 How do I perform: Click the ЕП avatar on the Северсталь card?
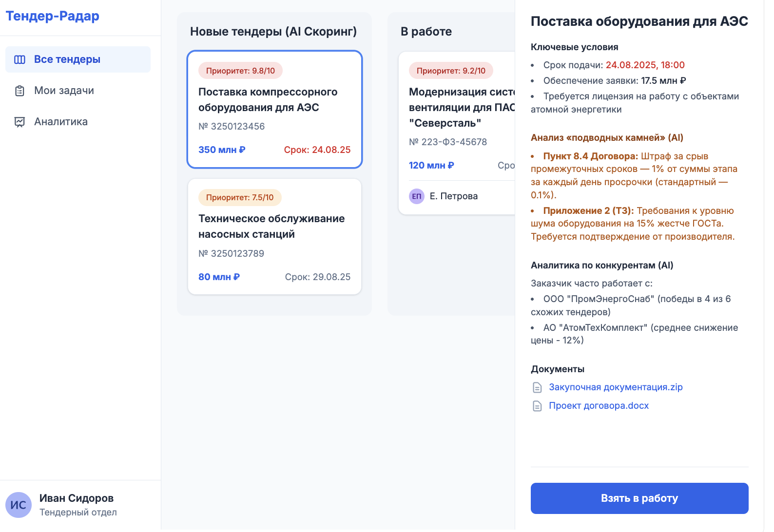click(417, 196)
